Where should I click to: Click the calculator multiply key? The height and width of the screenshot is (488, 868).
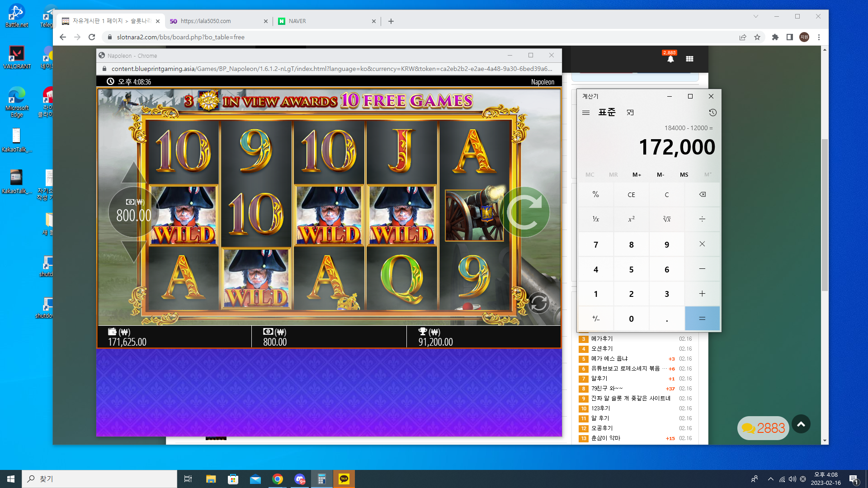click(x=702, y=244)
